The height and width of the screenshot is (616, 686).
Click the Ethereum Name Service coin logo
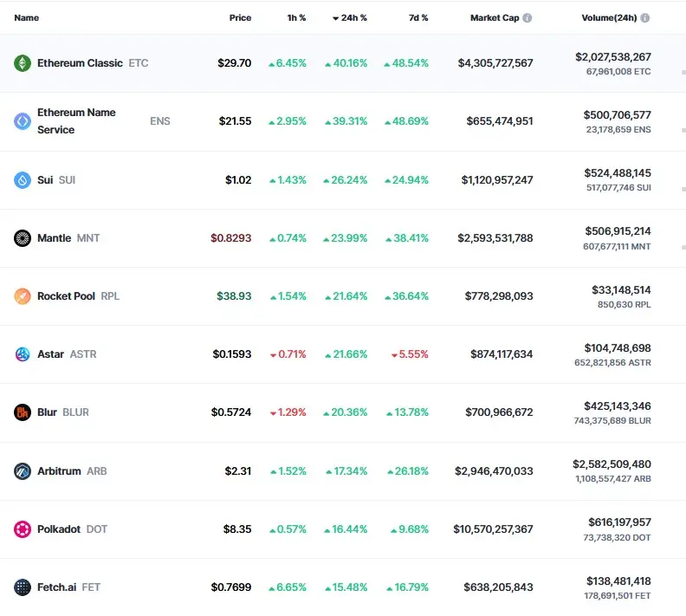point(23,121)
